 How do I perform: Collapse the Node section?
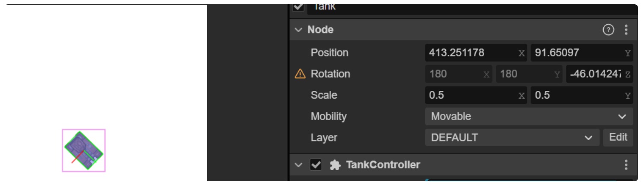(x=298, y=30)
